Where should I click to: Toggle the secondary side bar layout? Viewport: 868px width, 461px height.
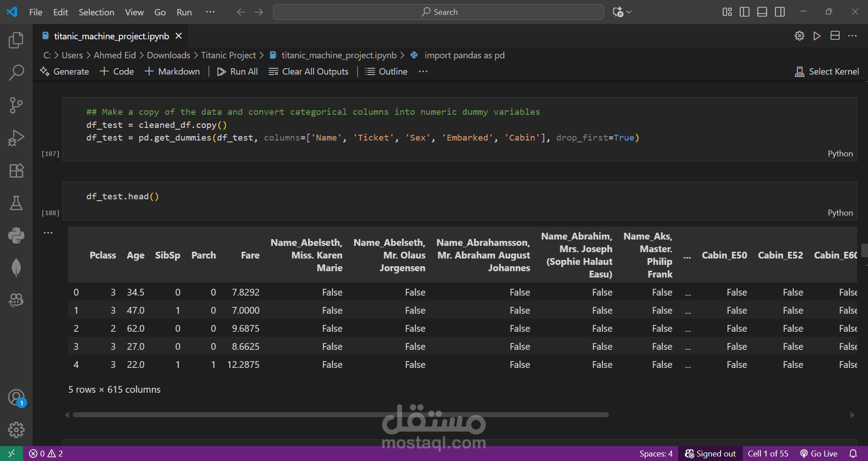779,12
